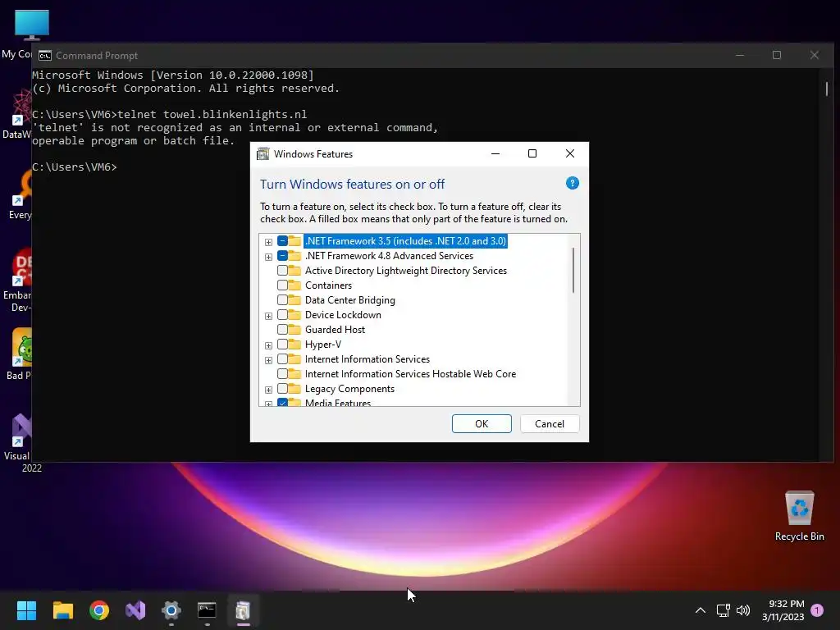Open the help icon in Windows Features
The height and width of the screenshot is (630, 840).
tap(572, 183)
